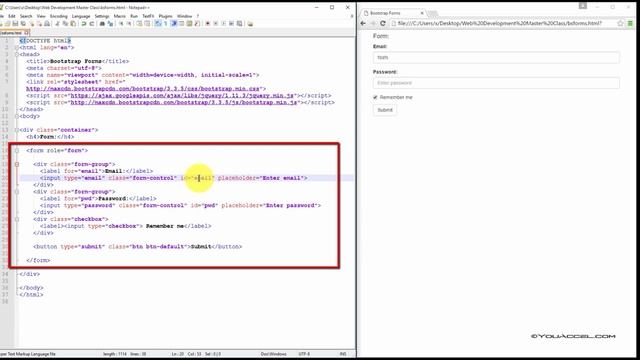The image size is (640, 360).
Task: Undo the last edit via toolbar icon
Action: (x=84, y=24)
